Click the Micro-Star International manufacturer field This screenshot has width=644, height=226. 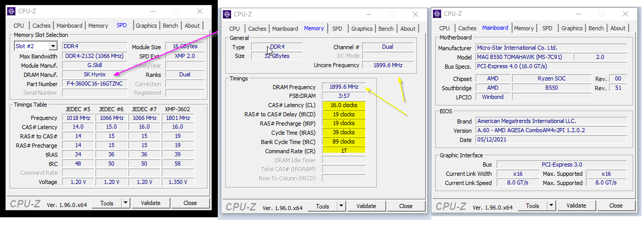coord(551,48)
